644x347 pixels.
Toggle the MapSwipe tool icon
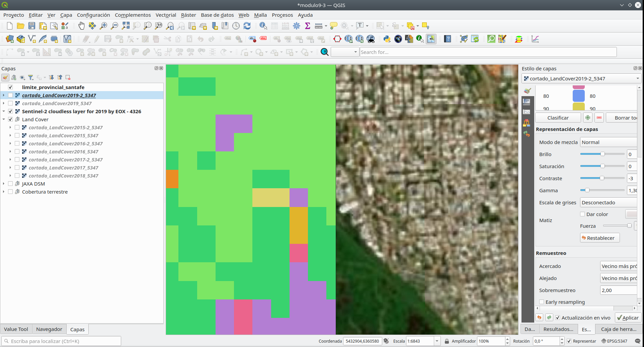pyautogui.click(x=431, y=39)
